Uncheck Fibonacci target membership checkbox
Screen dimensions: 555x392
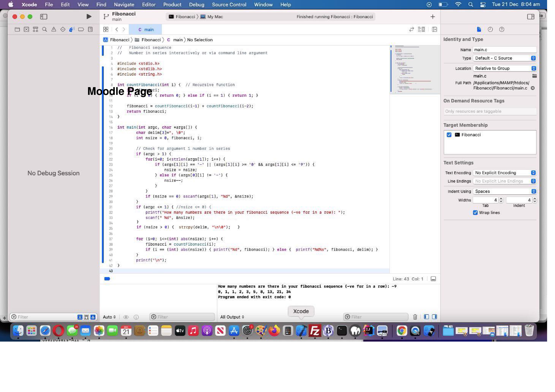tap(449, 135)
